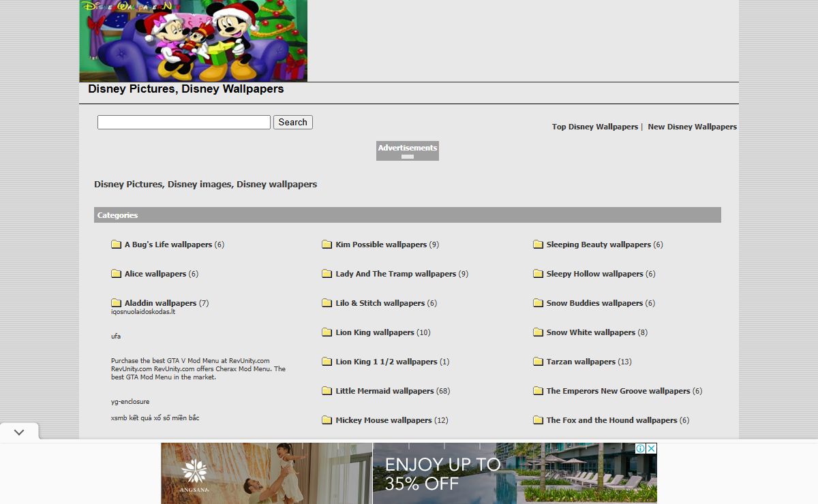Open The Emperors New Groove wallpapers link
Screen dimensions: 818x504
(x=618, y=391)
